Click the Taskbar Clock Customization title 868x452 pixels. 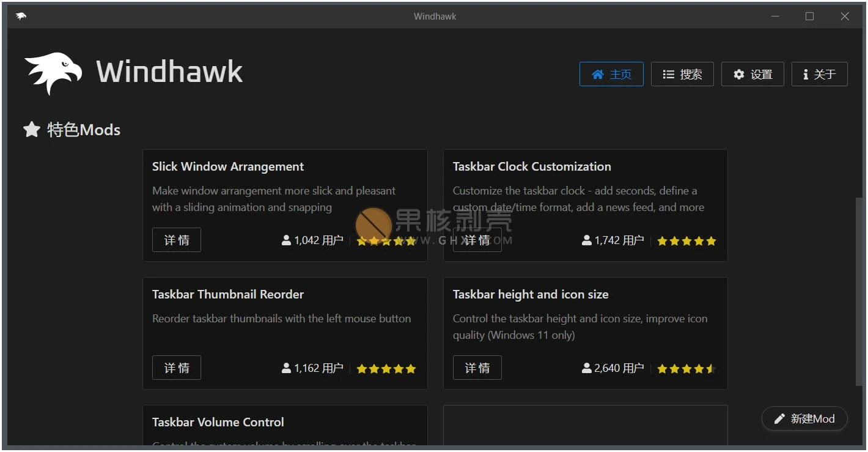(532, 166)
